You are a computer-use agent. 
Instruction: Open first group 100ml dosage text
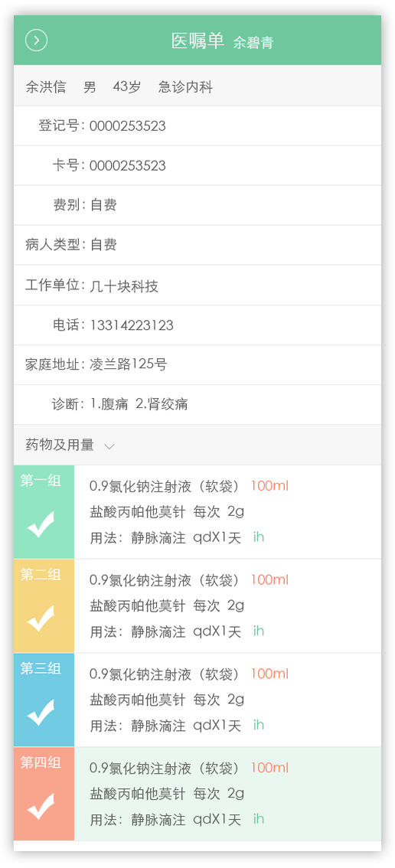coord(269,486)
